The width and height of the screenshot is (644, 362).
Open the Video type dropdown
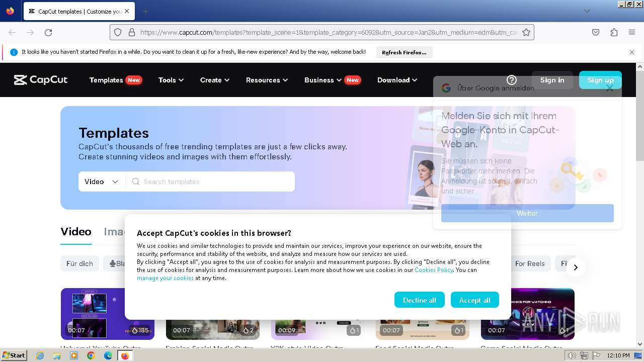(102, 182)
